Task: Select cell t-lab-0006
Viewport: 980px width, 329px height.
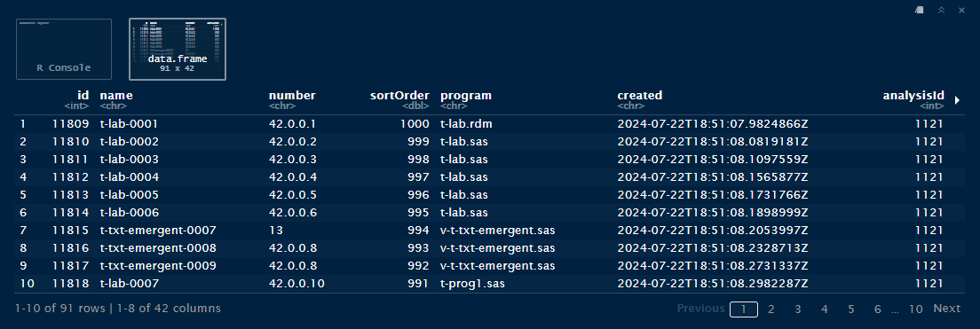Action: [130, 213]
